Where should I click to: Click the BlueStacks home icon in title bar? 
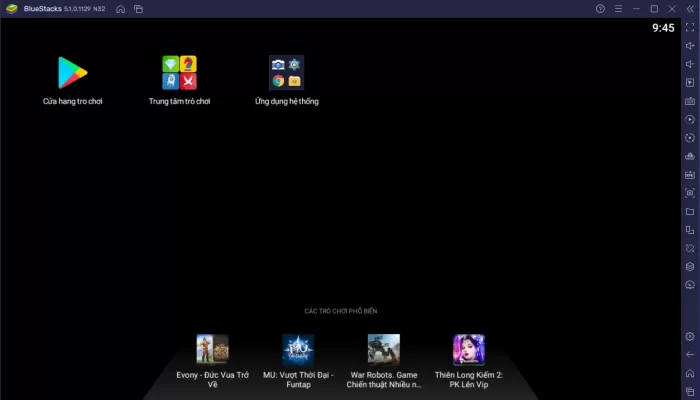coord(120,9)
